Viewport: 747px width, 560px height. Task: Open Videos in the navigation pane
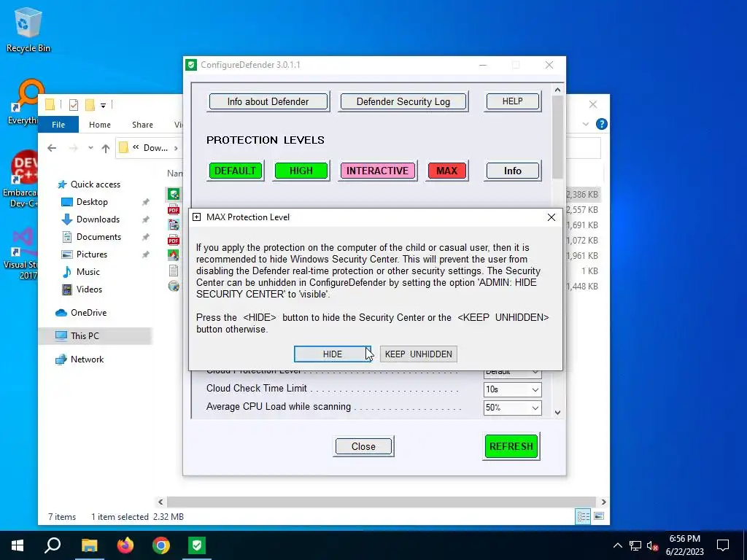89,289
